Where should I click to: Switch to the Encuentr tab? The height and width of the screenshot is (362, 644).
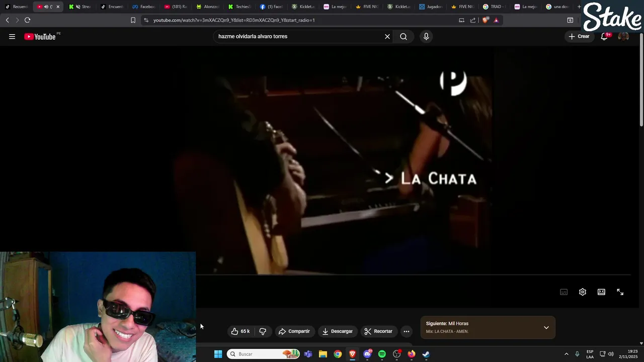(112, 7)
